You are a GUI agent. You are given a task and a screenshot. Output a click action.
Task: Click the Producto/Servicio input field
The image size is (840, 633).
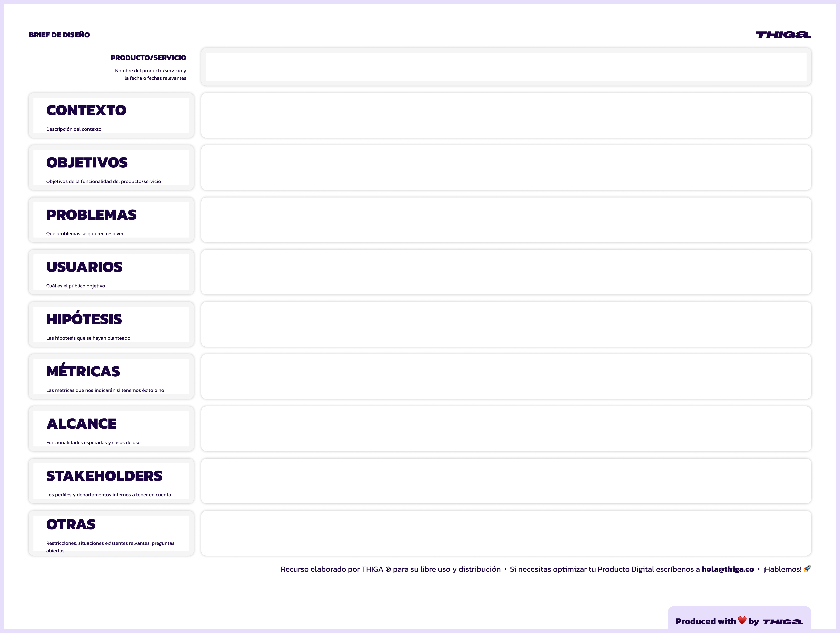pyautogui.click(x=506, y=67)
